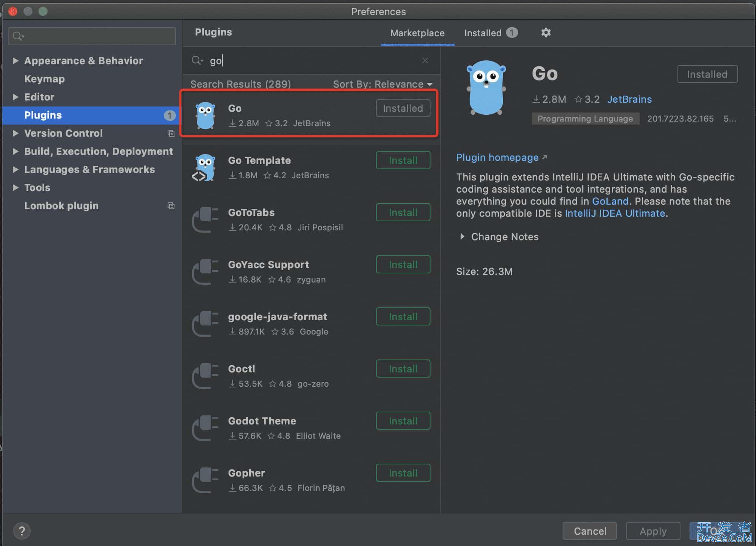The height and width of the screenshot is (546, 756).
Task: Open the Sort By Relevance dropdown
Action: coord(383,84)
